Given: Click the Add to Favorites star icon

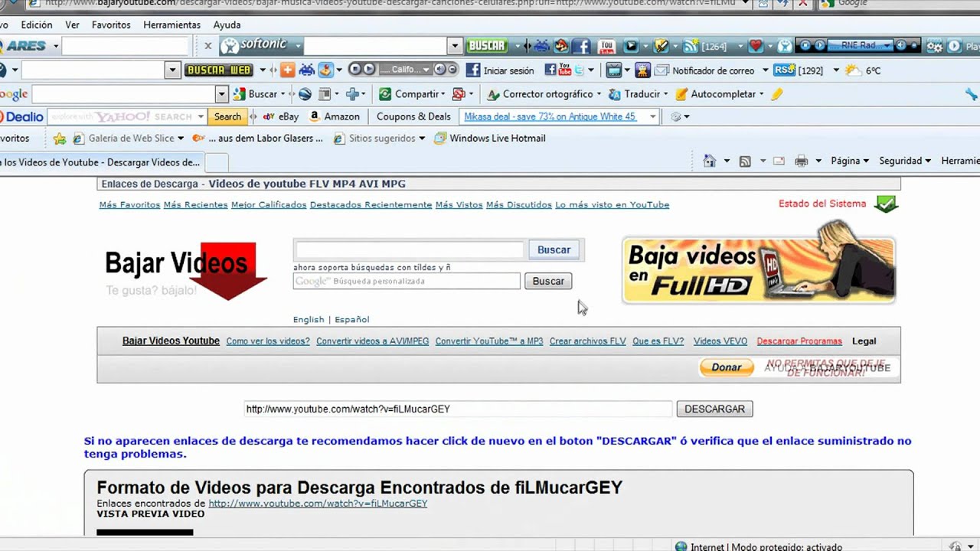Looking at the screenshot, I should click(60, 139).
